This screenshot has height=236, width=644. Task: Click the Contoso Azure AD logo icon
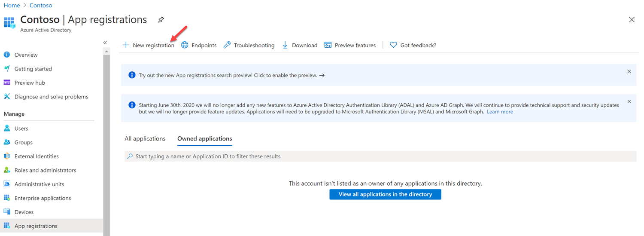9,23
